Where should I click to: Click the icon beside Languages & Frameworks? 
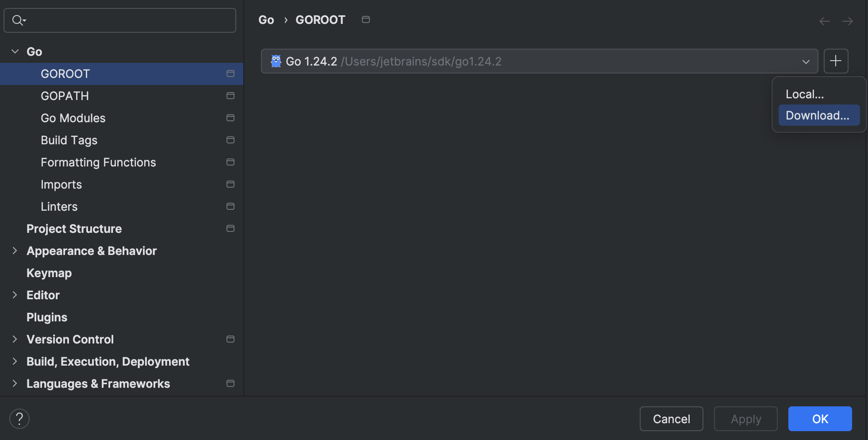[x=230, y=383]
